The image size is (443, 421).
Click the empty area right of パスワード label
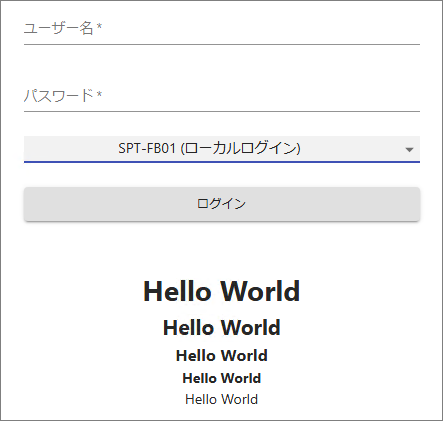click(260, 96)
